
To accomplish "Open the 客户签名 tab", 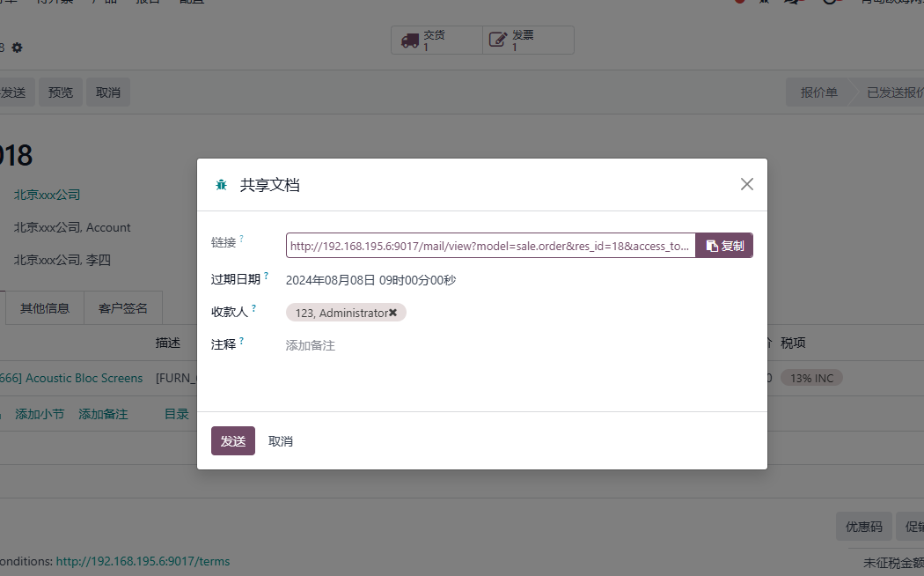I will pos(123,308).
